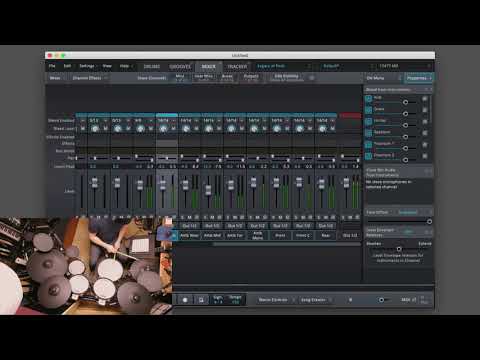Viewport: 480px width, 360px height.
Task: Open the On Menu dropdown
Action: pyautogui.click(x=384, y=78)
